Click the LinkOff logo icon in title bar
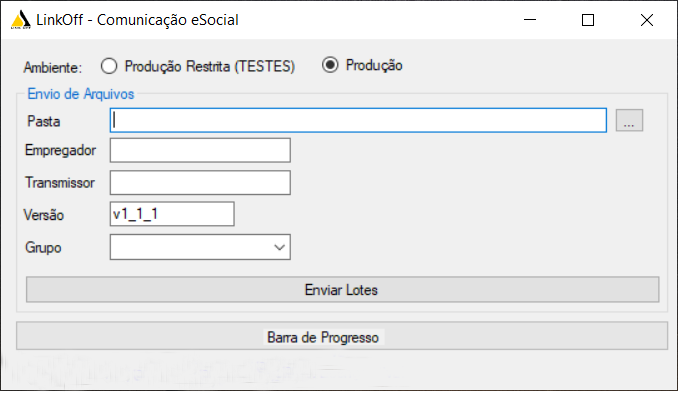Image resolution: width=678 pixels, height=400 pixels. [21, 20]
